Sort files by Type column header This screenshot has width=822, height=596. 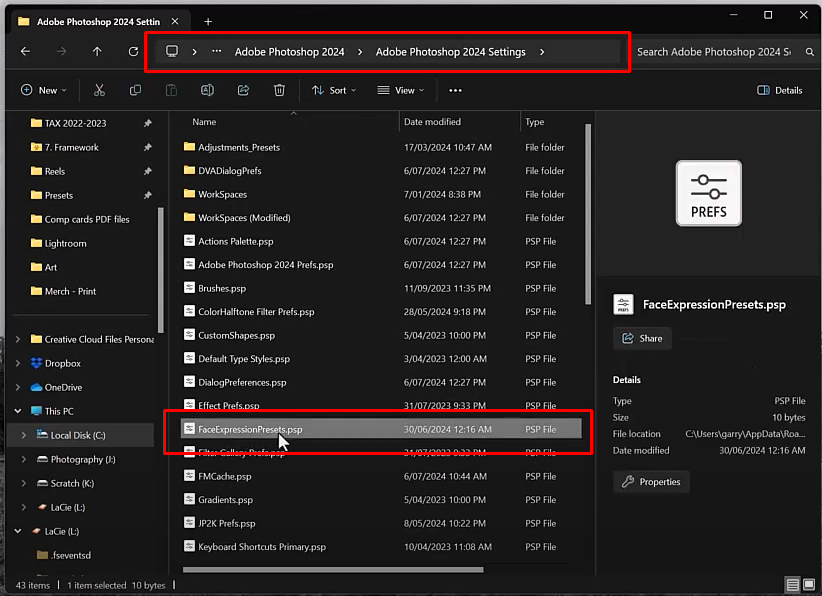[534, 122]
